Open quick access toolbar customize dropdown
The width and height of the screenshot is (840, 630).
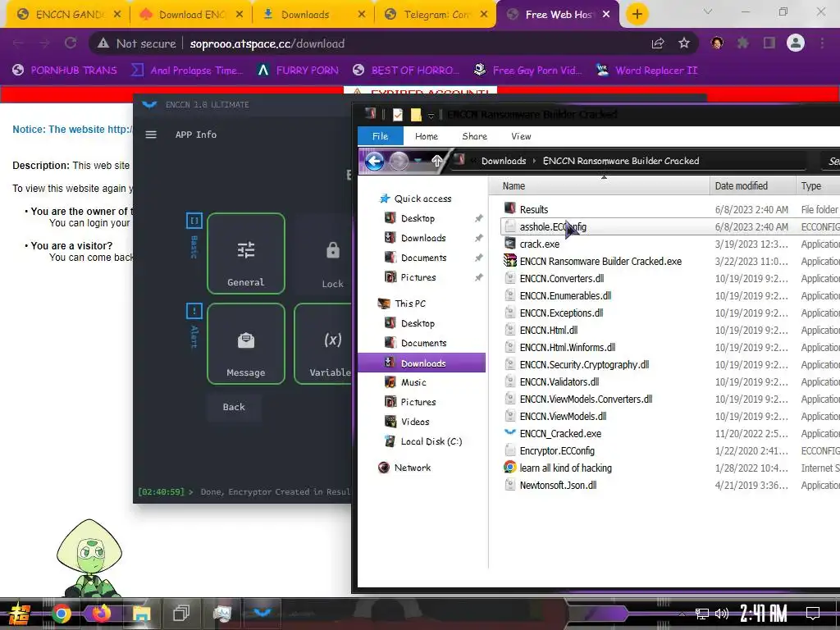point(431,115)
